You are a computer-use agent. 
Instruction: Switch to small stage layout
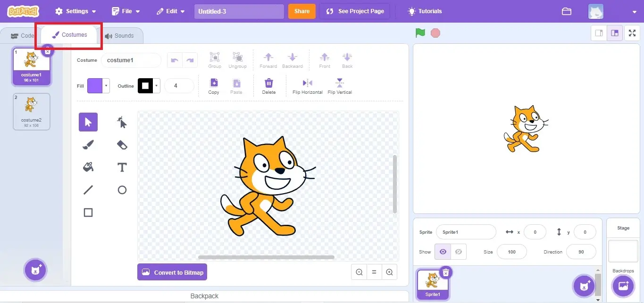(x=599, y=33)
